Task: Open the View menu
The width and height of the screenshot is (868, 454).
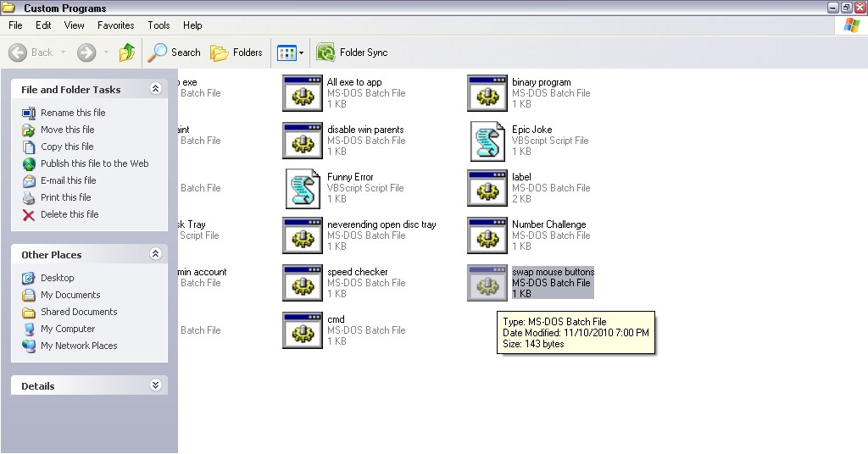Action: coord(75,25)
